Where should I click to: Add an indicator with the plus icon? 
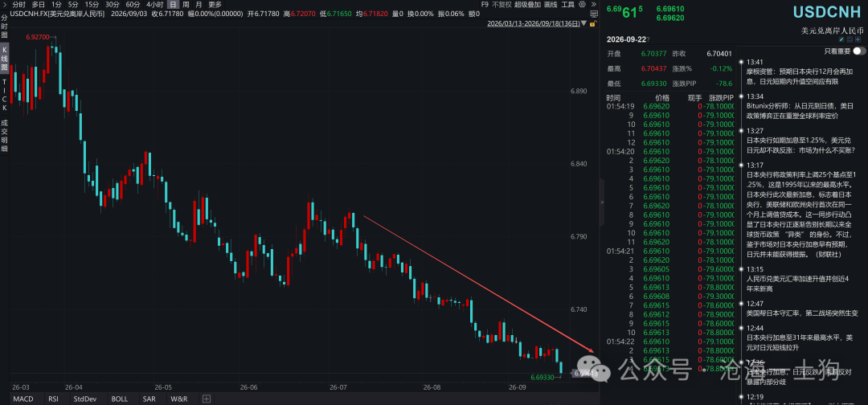coord(207,399)
